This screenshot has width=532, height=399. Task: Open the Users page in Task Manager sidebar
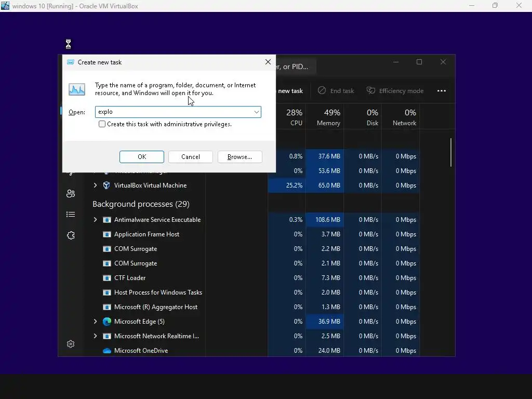(x=71, y=193)
